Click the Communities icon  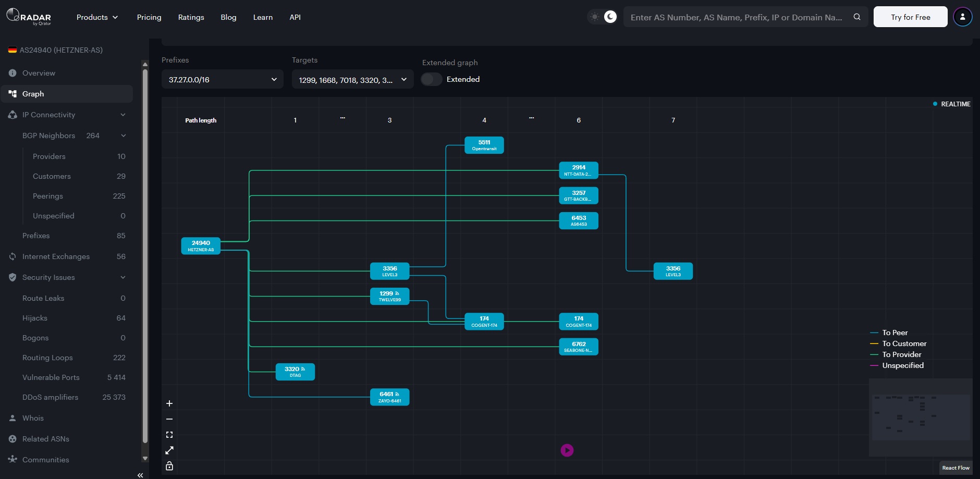tap(13, 460)
